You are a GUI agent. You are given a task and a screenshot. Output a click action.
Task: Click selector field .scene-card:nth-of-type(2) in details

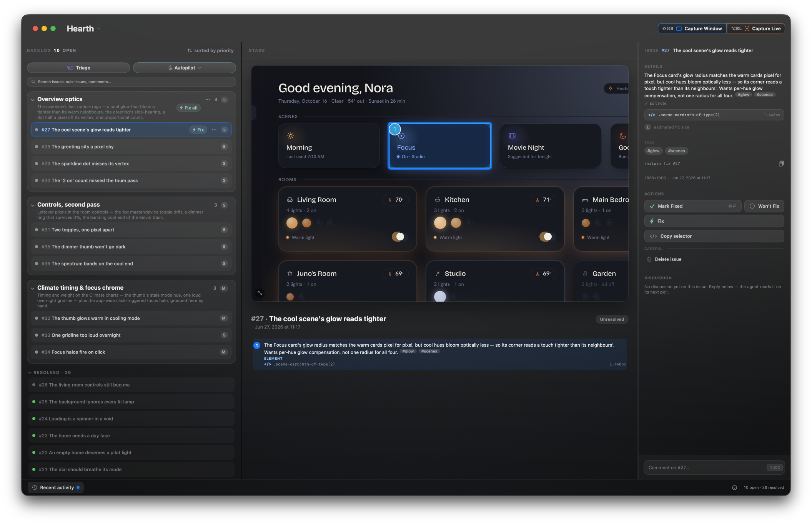714,115
